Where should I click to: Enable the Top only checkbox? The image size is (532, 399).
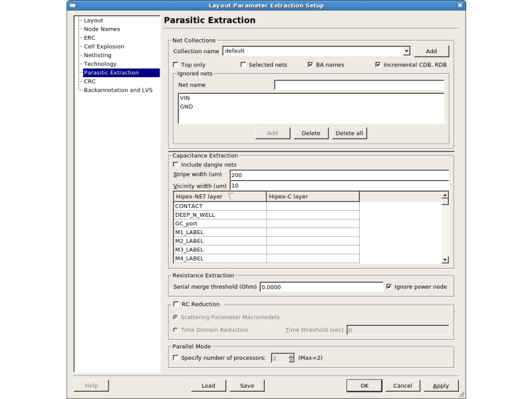176,65
